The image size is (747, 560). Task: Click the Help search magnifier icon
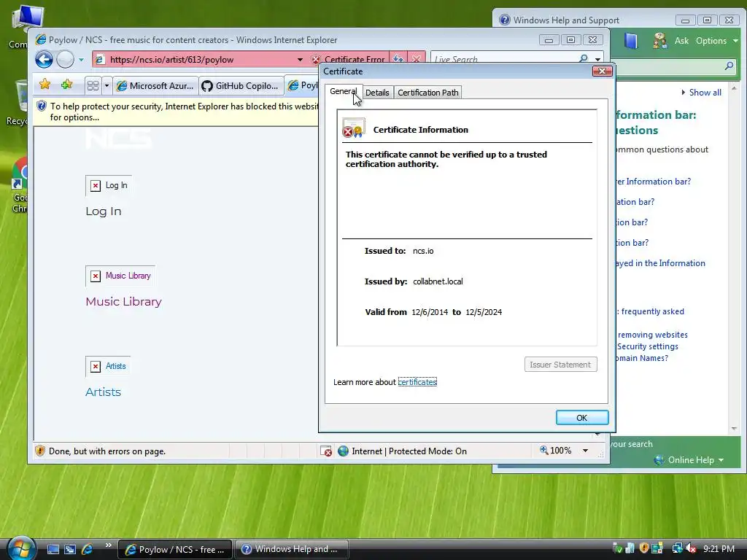[x=729, y=66]
